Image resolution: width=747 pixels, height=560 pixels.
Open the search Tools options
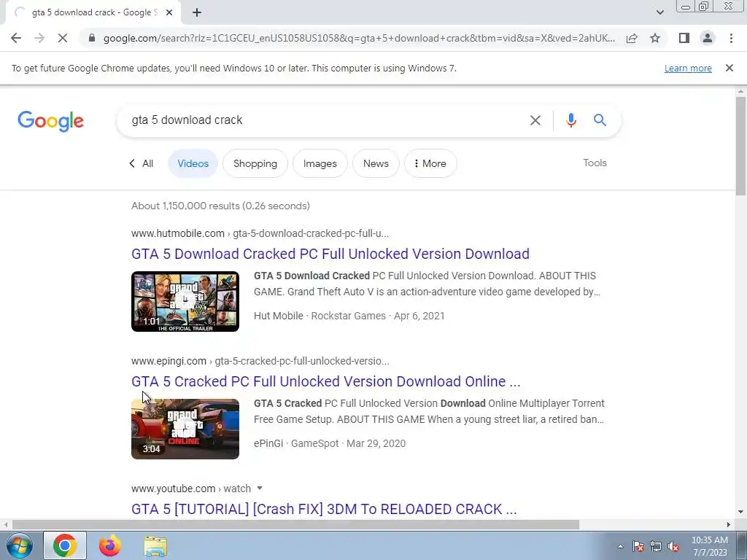coord(595,163)
